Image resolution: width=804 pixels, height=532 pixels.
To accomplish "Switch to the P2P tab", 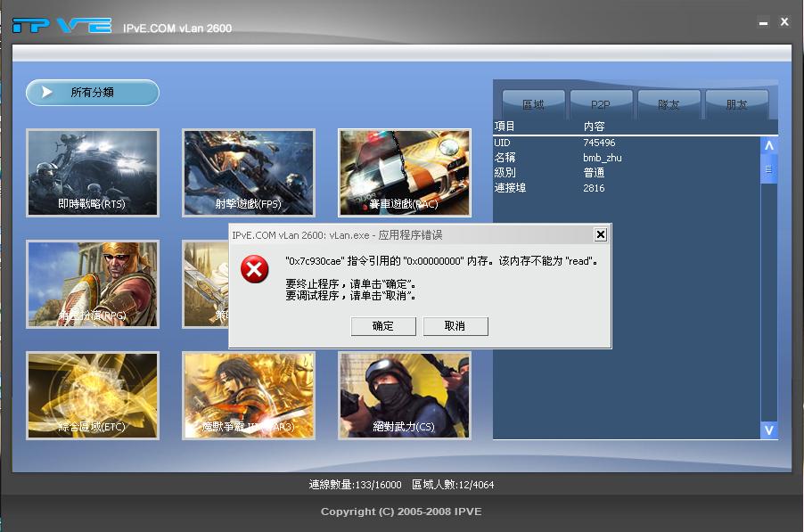I will [x=601, y=104].
